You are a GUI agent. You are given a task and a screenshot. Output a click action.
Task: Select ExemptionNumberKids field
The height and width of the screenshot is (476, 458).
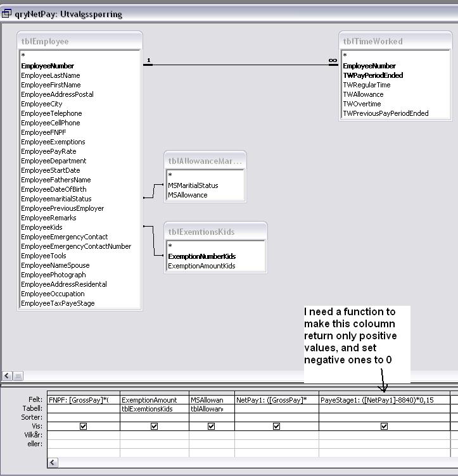216,256
